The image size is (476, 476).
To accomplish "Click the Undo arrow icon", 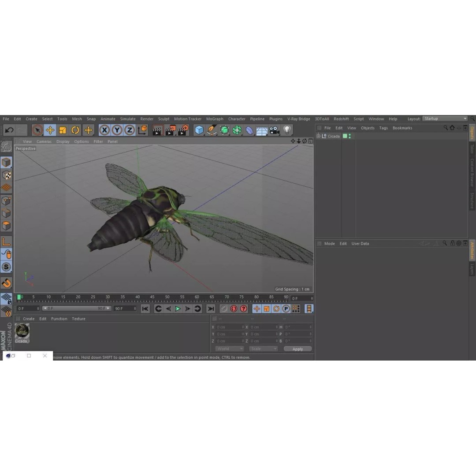I will click(x=9, y=130).
